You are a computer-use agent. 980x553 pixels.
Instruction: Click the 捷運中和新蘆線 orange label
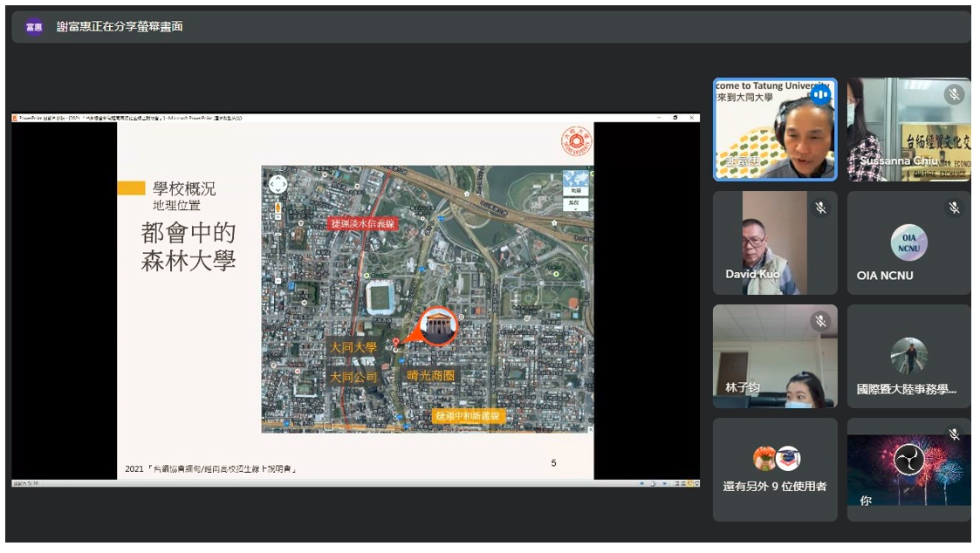[468, 416]
